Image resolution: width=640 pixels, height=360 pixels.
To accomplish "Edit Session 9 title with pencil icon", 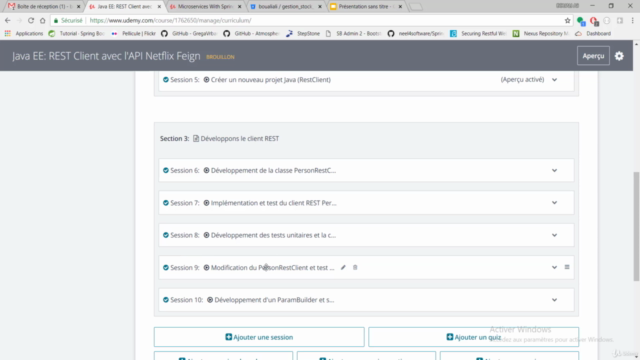I will point(343,267).
